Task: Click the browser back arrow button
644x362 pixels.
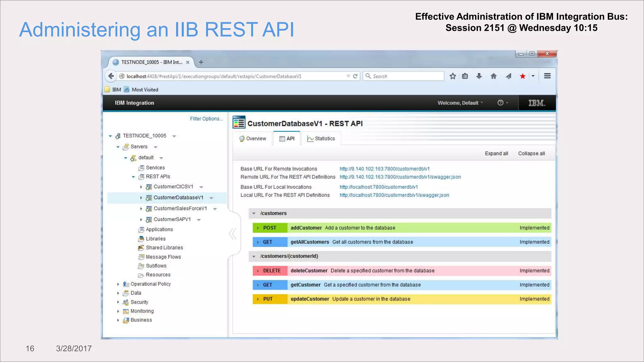Action: point(111,76)
